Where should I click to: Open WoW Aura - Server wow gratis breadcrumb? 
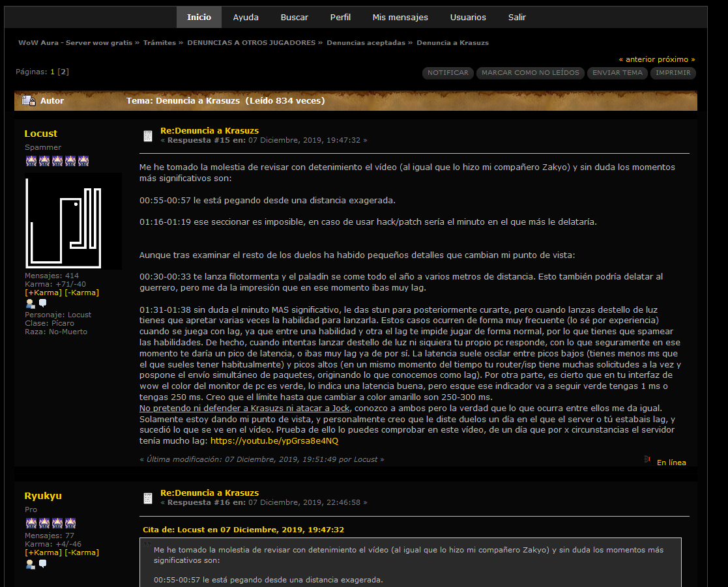(x=75, y=43)
